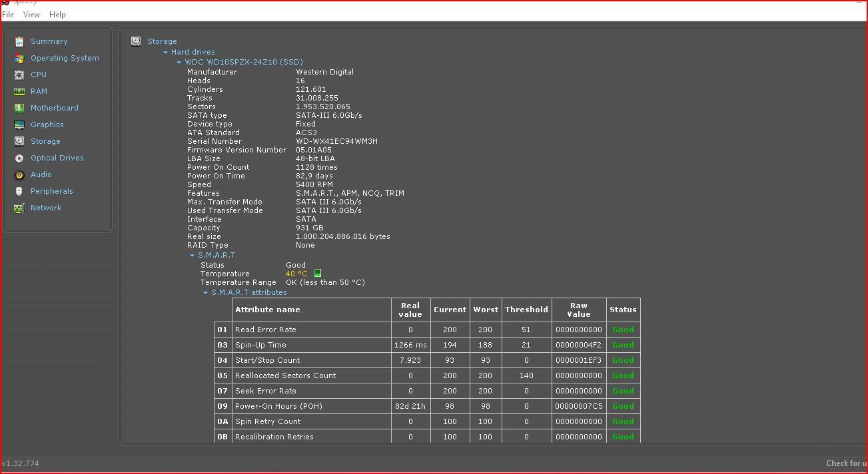Click the green temperature indicator icon
The height and width of the screenshot is (474, 868).
[x=318, y=273]
